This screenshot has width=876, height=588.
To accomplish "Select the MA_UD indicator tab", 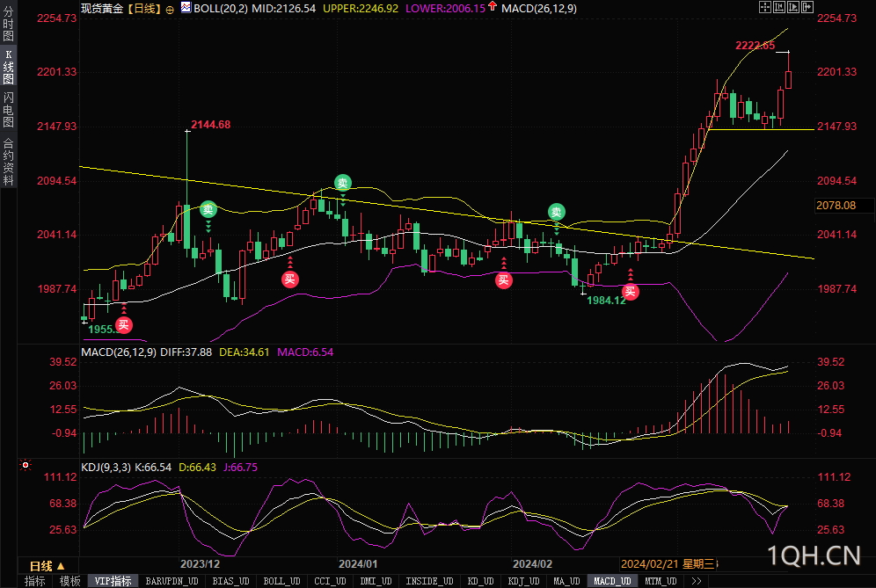I will coord(566,581).
